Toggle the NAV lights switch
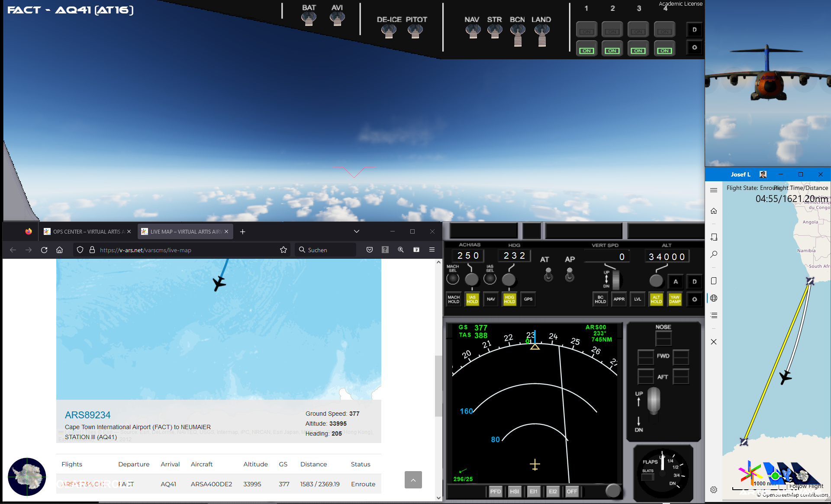Image resolution: width=831 pixels, height=504 pixels. click(x=473, y=31)
